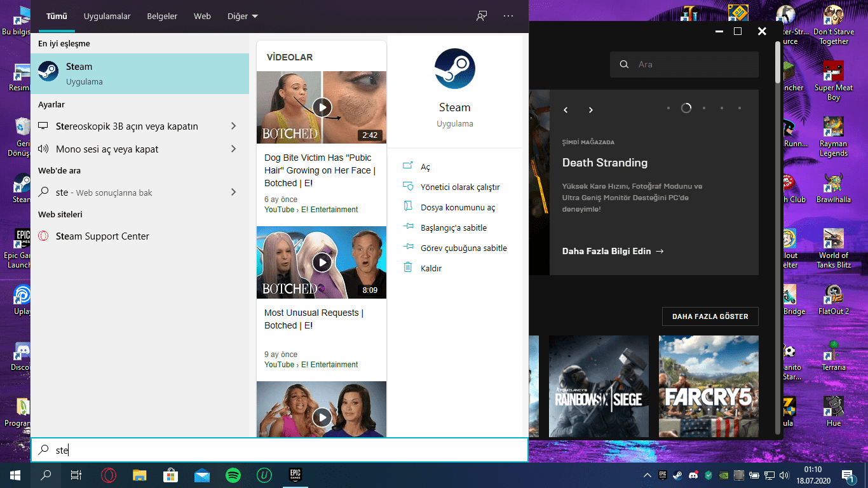Go to next slide in Epic launcher carousel
The image size is (868, 488).
590,110
